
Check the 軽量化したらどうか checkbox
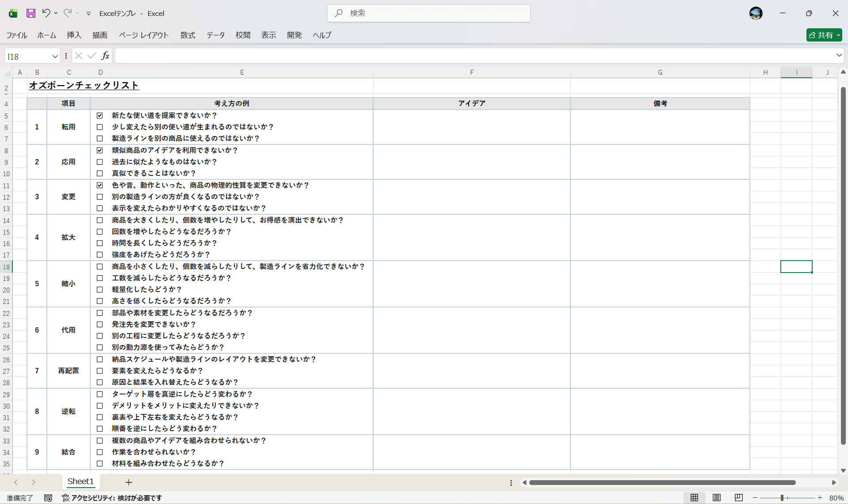point(100,290)
